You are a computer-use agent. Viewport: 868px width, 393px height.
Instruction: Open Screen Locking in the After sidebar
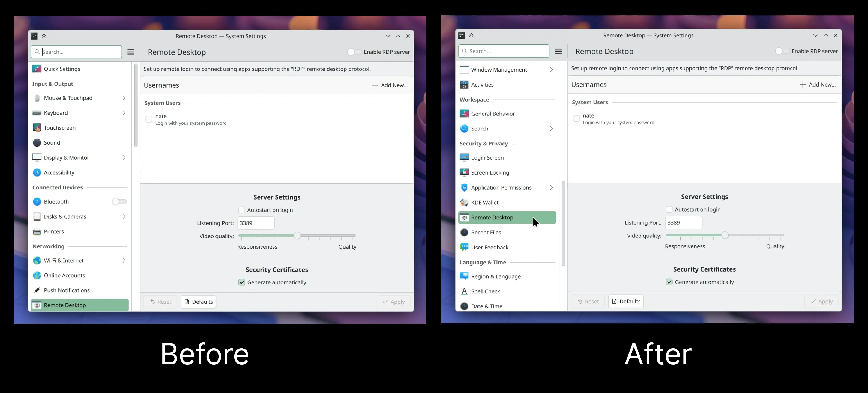507,172
